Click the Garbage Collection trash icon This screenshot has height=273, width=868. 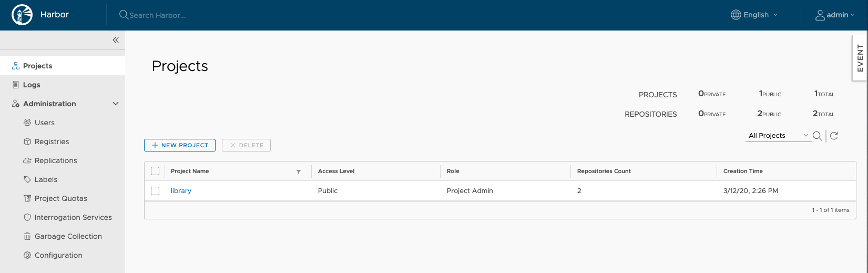coord(27,236)
